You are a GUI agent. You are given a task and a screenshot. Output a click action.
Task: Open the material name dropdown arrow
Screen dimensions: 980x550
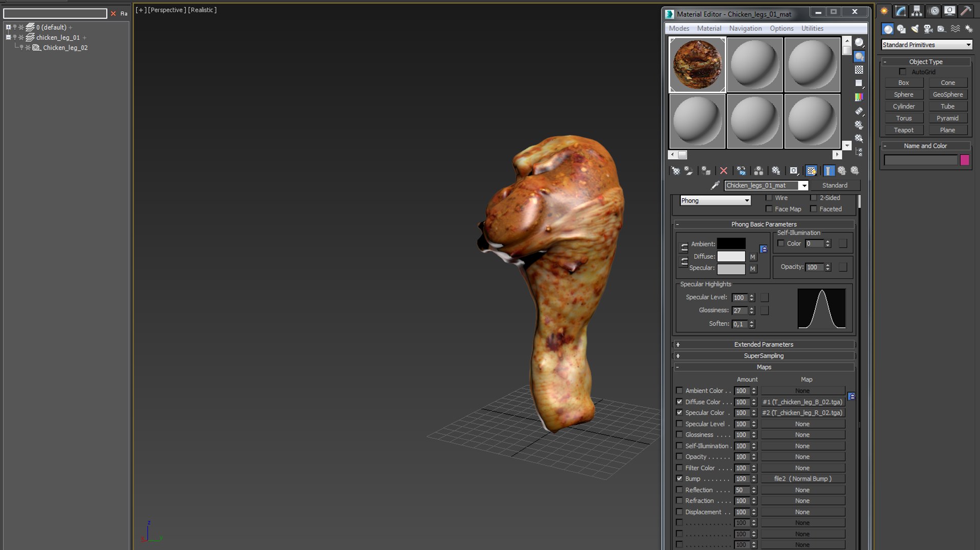[x=804, y=185]
